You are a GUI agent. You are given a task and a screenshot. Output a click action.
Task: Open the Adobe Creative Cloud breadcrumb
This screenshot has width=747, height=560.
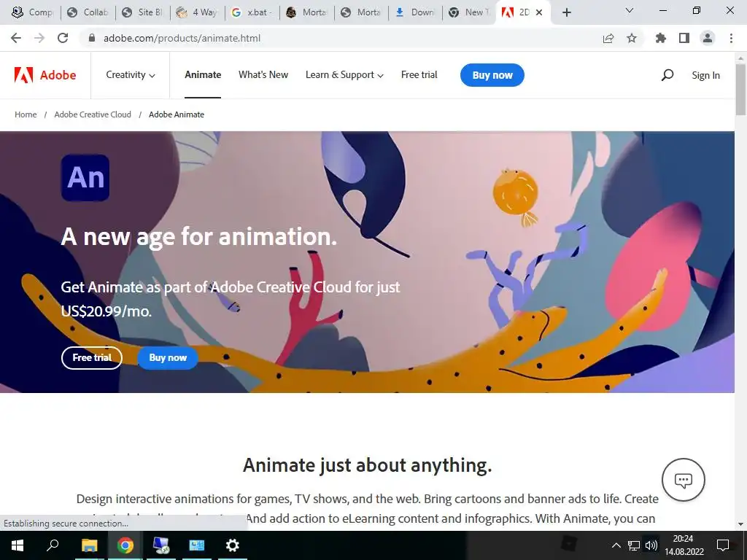pos(93,114)
